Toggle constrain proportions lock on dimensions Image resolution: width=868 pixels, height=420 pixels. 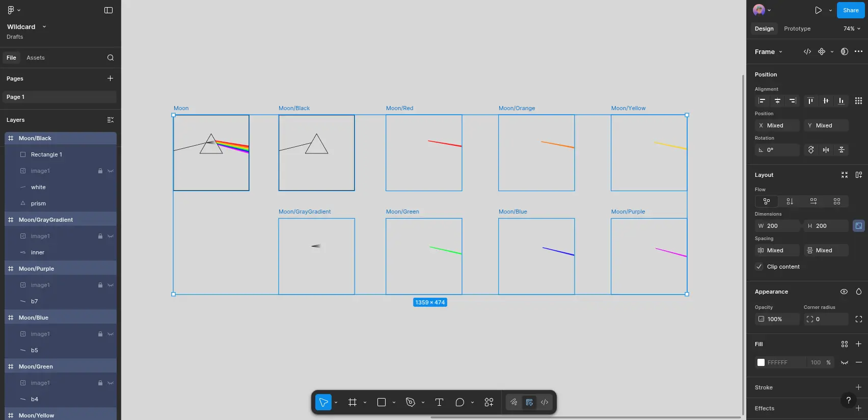859,226
